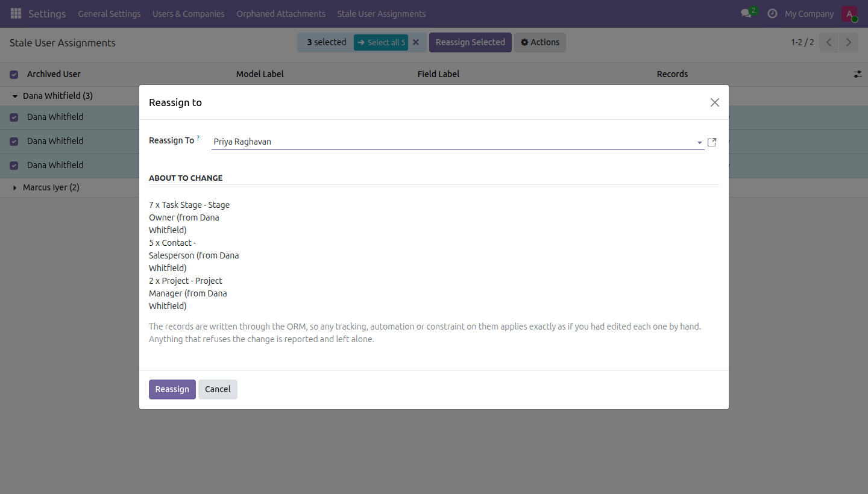Screen dimensions: 868x494
Task: Uncheck the second Dana Whitfield row
Action: tap(14, 142)
